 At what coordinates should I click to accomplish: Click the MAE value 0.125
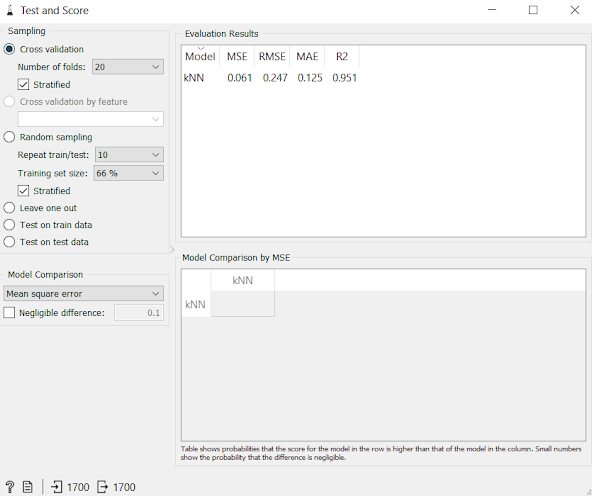click(x=310, y=78)
